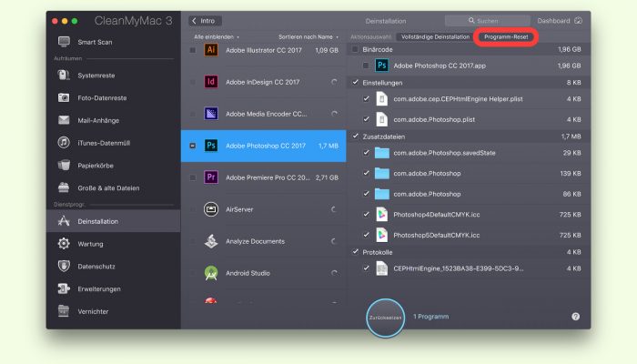This screenshot has width=637, height=364.
Task: Click the Adobe Media Encoder app icon
Action: coord(211,114)
